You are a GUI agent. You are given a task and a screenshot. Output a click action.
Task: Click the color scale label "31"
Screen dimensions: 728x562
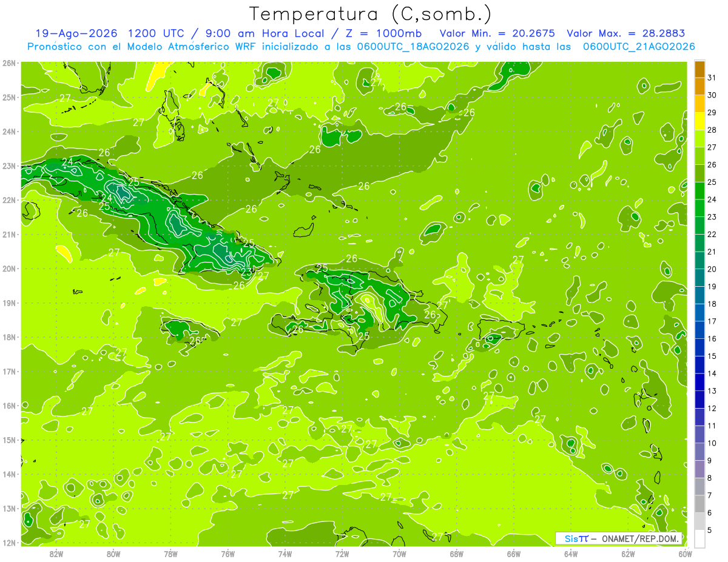coord(712,78)
